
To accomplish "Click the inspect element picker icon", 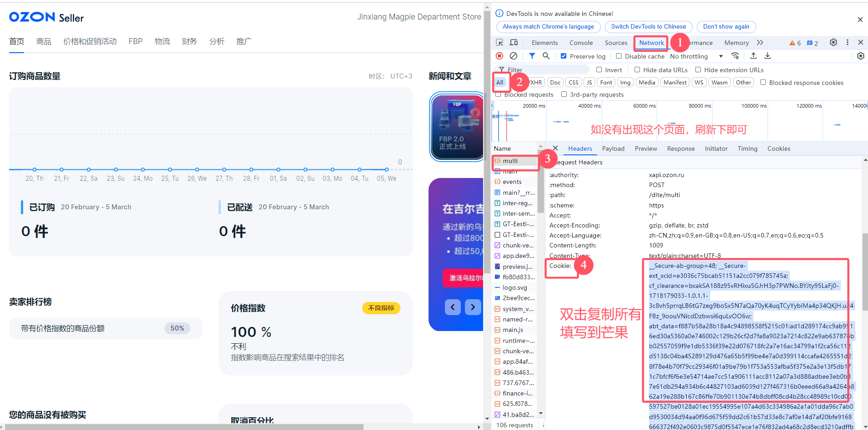I will point(499,43).
